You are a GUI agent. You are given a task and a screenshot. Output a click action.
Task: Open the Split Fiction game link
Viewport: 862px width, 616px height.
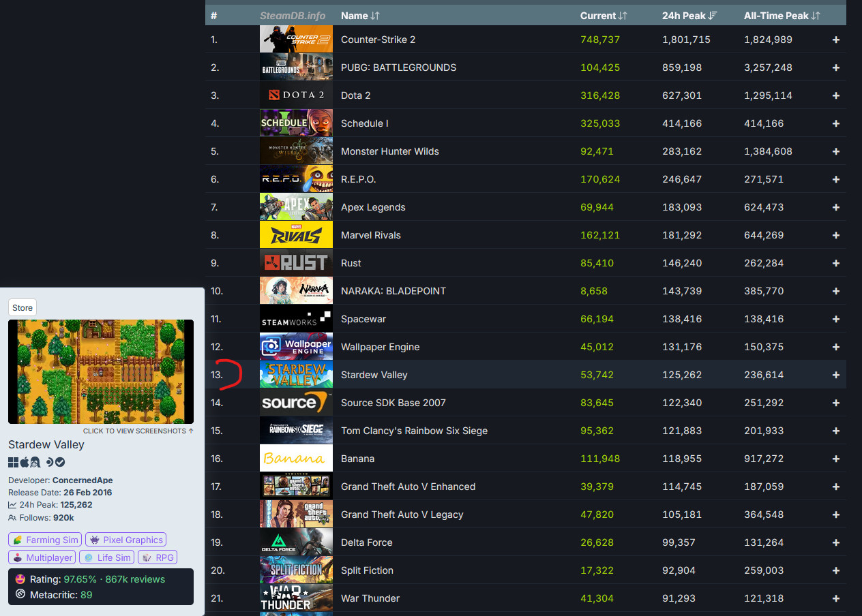tap(367, 570)
